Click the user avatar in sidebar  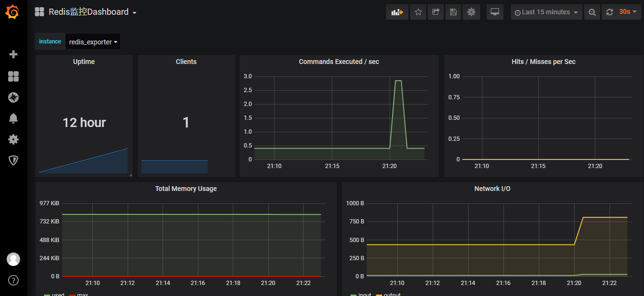click(x=13, y=259)
